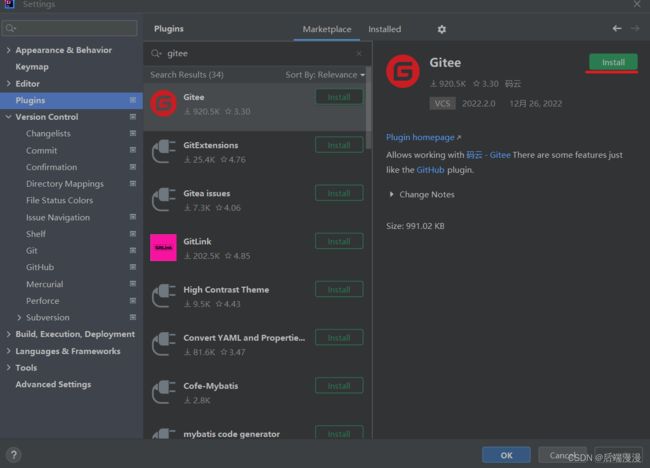Click the pink GitLink icon

(x=163, y=248)
